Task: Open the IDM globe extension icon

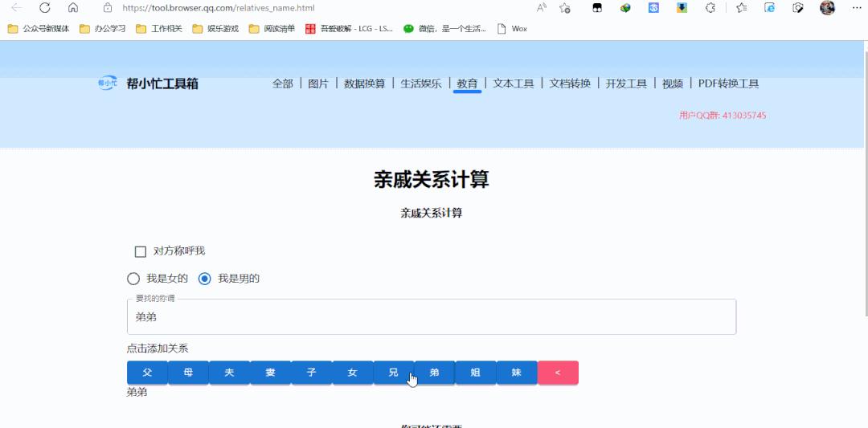Action: point(625,8)
